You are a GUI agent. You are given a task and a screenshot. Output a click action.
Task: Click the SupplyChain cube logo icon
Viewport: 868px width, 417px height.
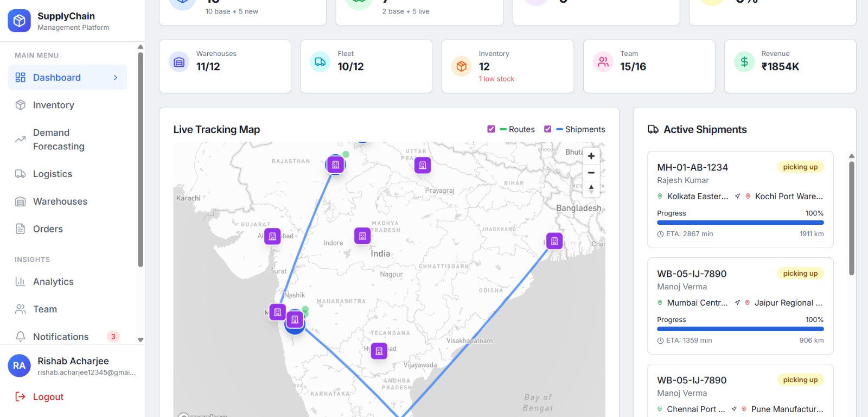coord(19,21)
